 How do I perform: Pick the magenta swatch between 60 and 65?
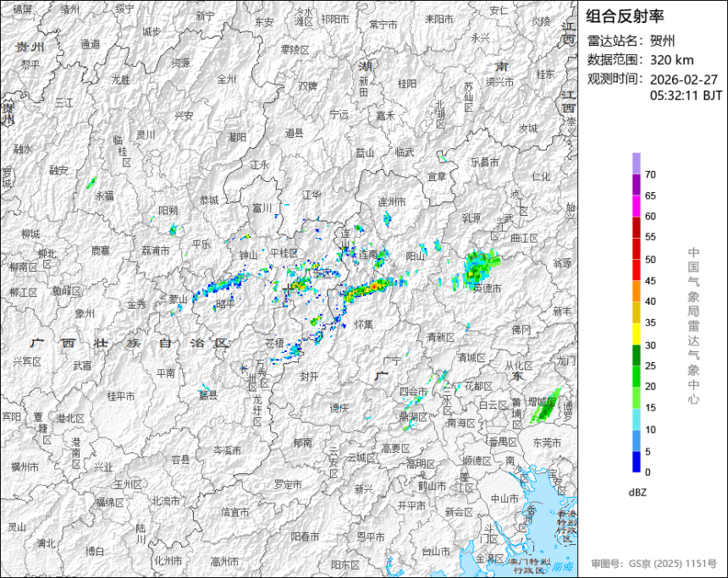(x=636, y=206)
